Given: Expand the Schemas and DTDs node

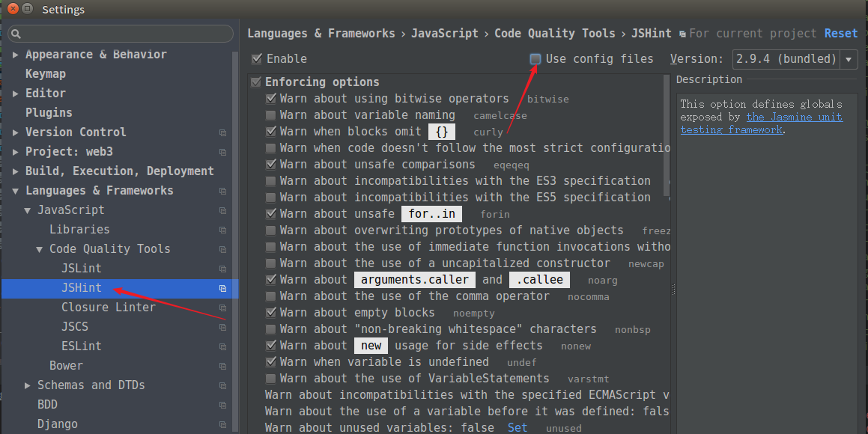Looking at the screenshot, I should pyautogui.click(x=28, y=385).
